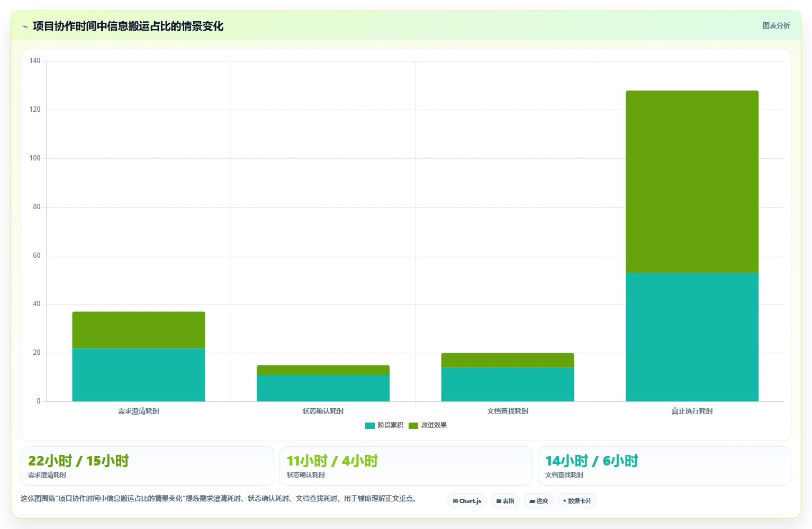The height and width of the screenshot is (529, 812).
Task: Click the 需求澄清耗时 x-axis label
Action: pos(139,411)
